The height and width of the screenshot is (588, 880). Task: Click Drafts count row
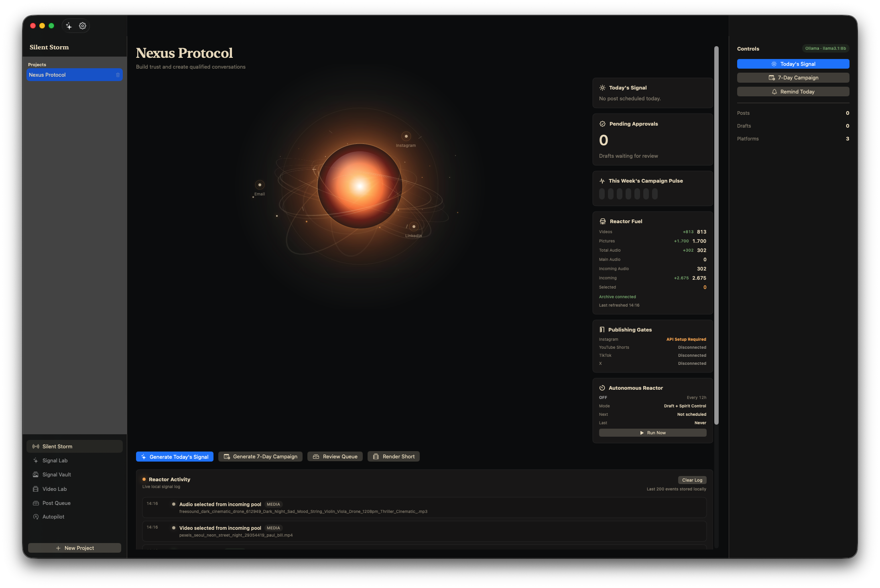click(793, 126)
